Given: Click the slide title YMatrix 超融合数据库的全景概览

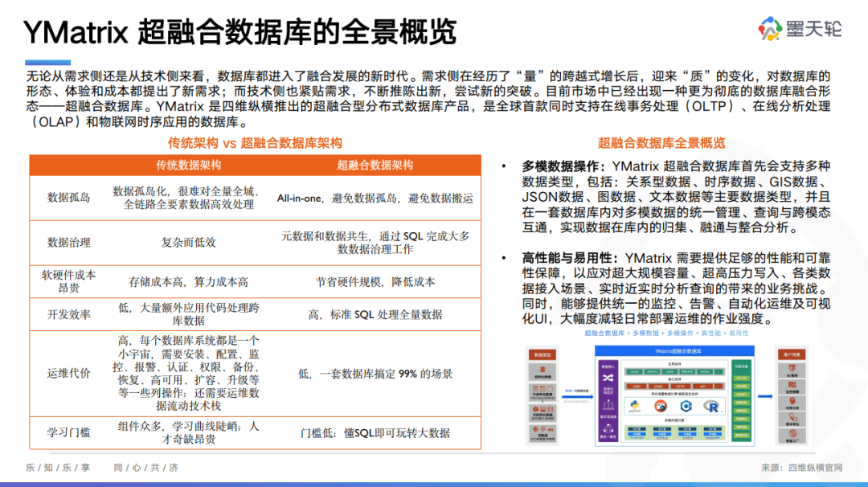Looking at the screenshot, I should tap(240, 31).
